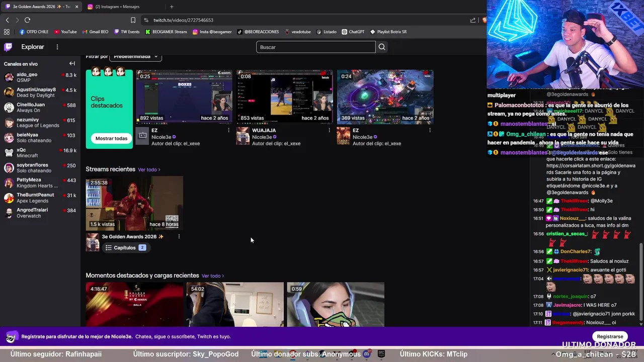Image resolution: width=644 pixels, height=362 pixels.
Task: Open veadotube bookmark
Action: 298,32
